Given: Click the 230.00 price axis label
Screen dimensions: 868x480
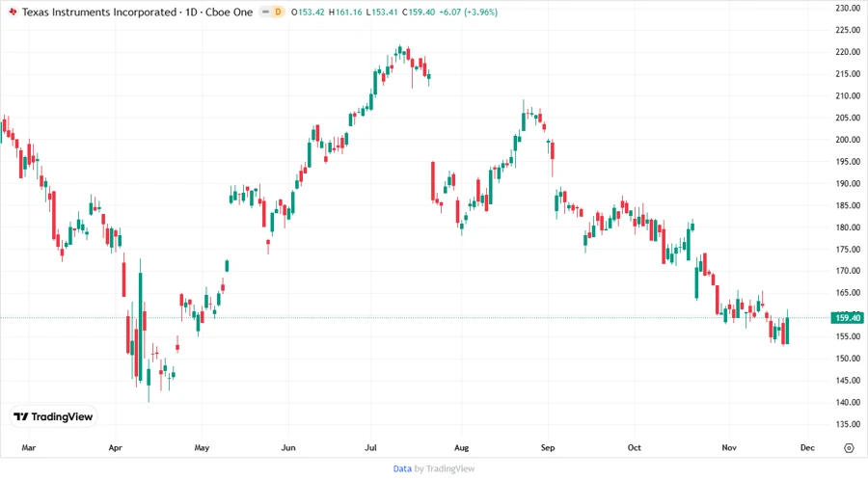Looking at the screenshot, I should click(x=848, y=9).
